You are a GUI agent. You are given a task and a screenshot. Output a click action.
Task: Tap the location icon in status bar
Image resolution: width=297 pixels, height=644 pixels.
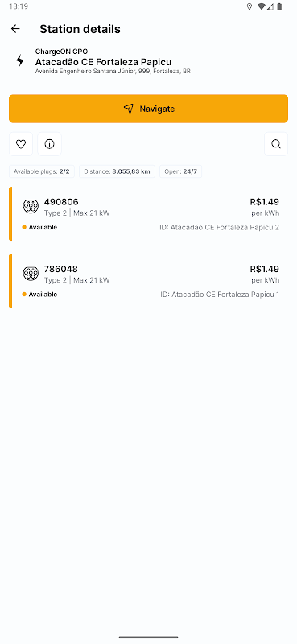click(250, 6)
